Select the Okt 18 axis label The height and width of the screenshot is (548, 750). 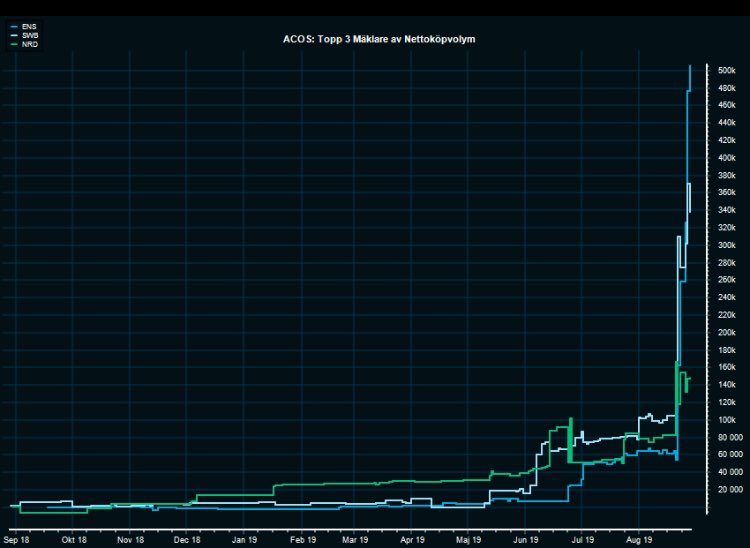(74, 540)
